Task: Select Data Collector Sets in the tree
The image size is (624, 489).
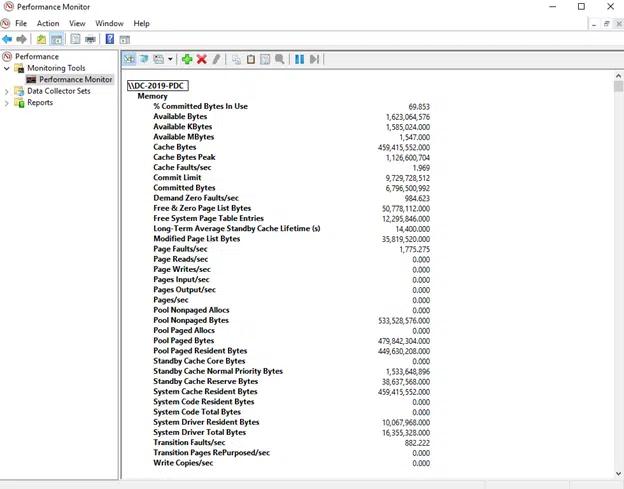Action: tap(58, 91)
